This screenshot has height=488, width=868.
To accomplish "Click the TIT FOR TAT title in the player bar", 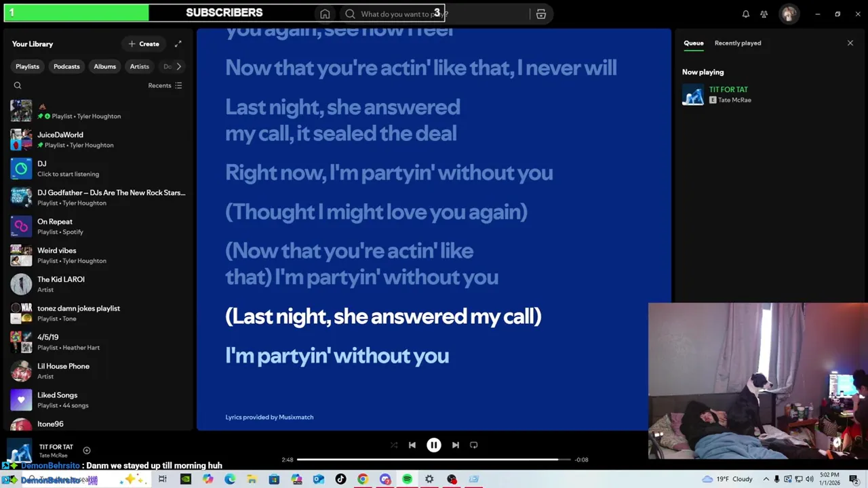I will click(x=56, y=447).
